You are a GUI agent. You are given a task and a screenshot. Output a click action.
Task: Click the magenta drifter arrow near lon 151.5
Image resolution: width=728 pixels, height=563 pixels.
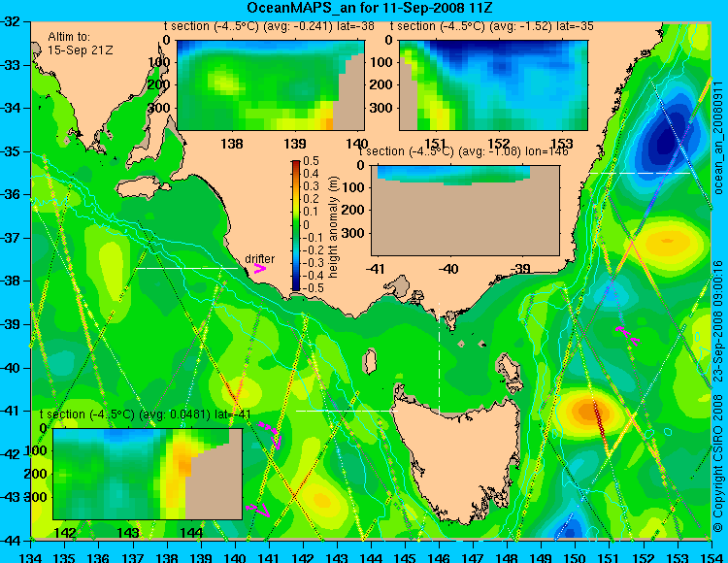tap(628, 336)
